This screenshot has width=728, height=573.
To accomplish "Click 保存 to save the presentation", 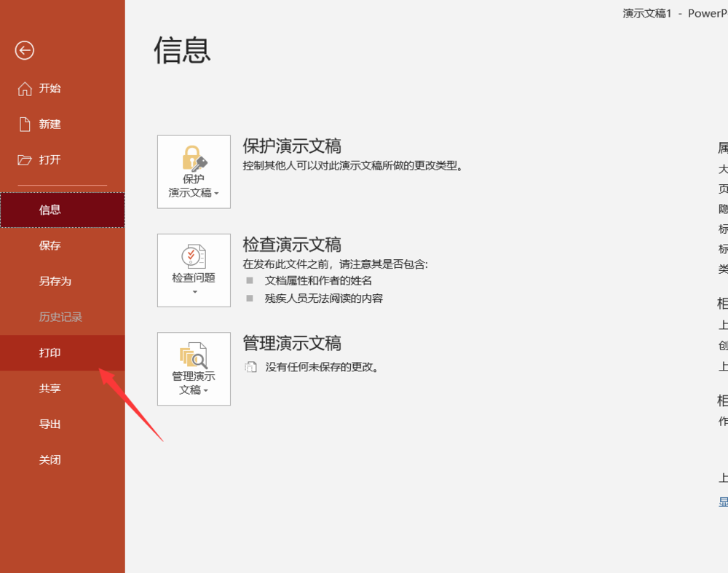I will point(50,245).
